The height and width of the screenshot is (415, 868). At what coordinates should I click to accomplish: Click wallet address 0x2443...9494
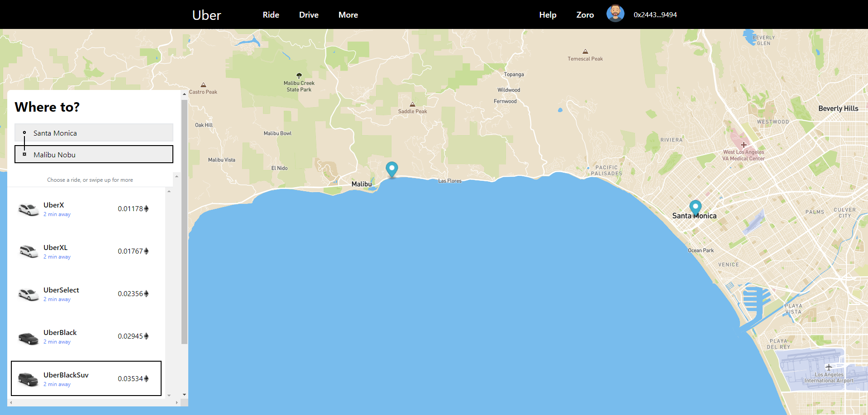pos(655,15)
